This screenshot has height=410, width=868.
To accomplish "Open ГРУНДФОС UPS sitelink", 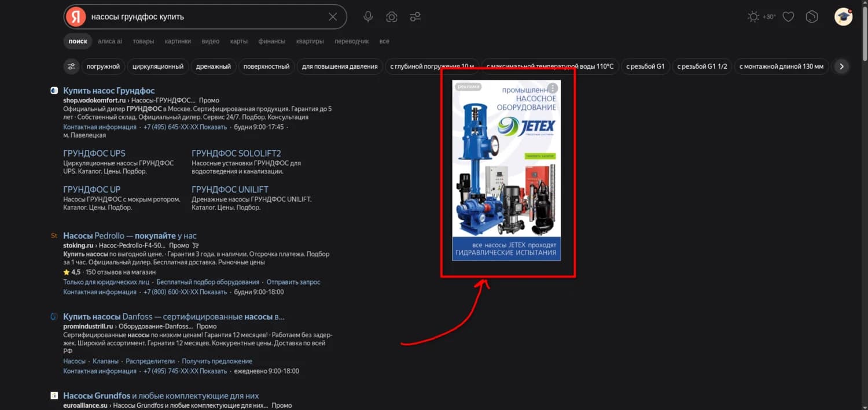I will [94, 153].
